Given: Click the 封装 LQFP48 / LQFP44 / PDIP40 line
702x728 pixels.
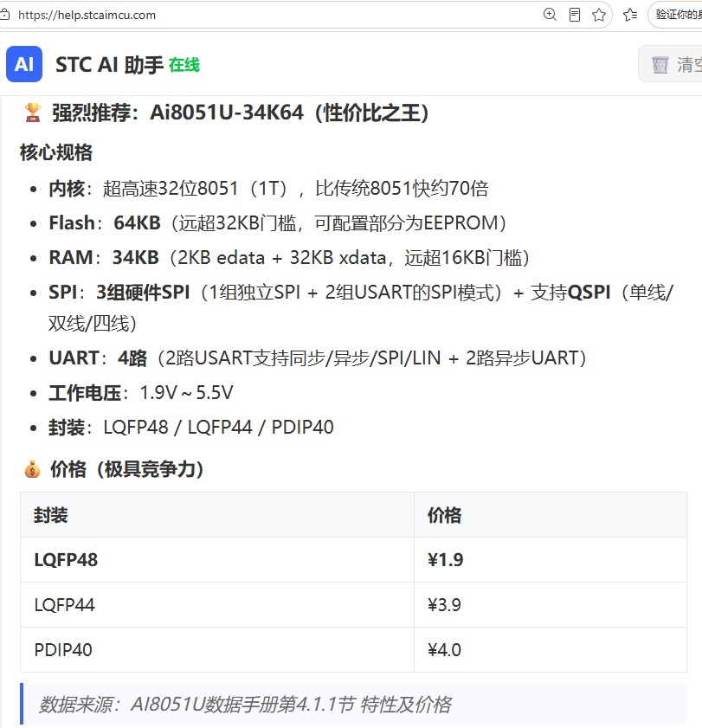Looking at the screenshot, I should [x=190, y=427].
